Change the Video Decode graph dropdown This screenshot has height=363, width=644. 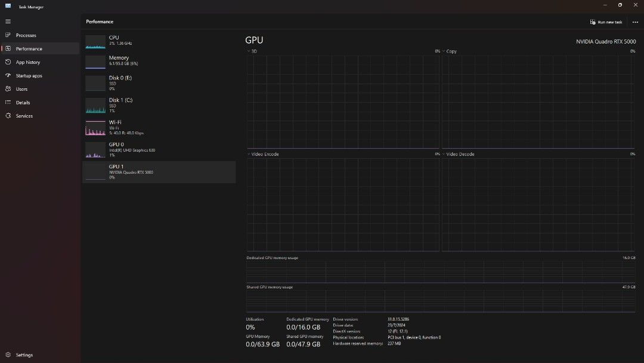(x=444, y=154)
